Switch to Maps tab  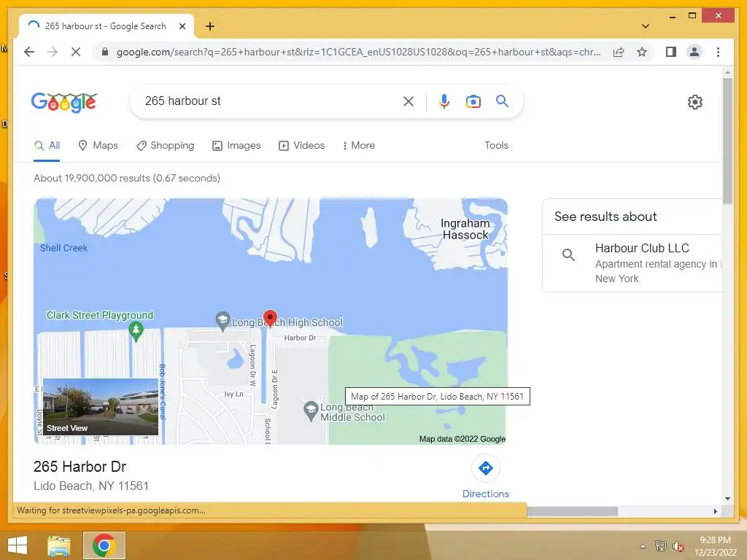coord(98,146)
